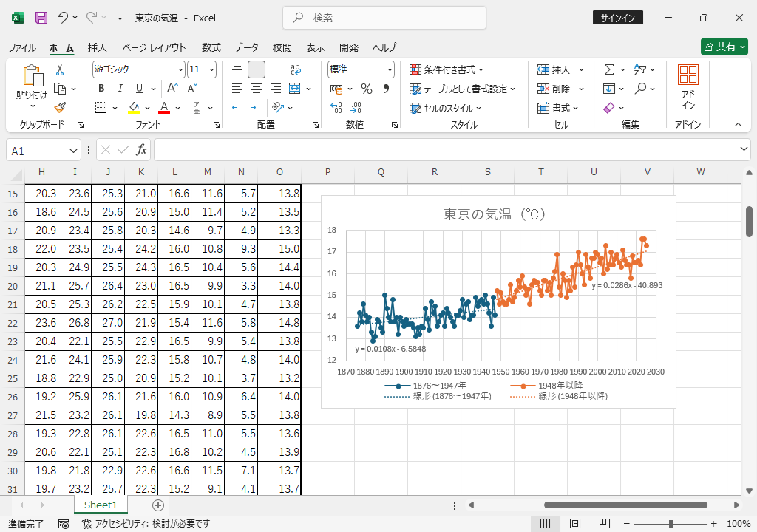Open テーブルとして書式設定 dropdown
Image resolution: width=757 pixels, height=532 pixels.
point(462,89)
